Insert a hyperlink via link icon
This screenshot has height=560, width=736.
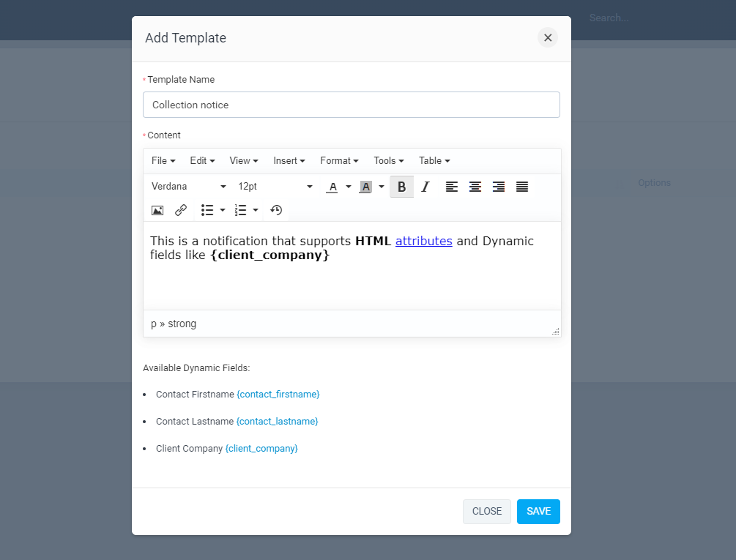181,210
